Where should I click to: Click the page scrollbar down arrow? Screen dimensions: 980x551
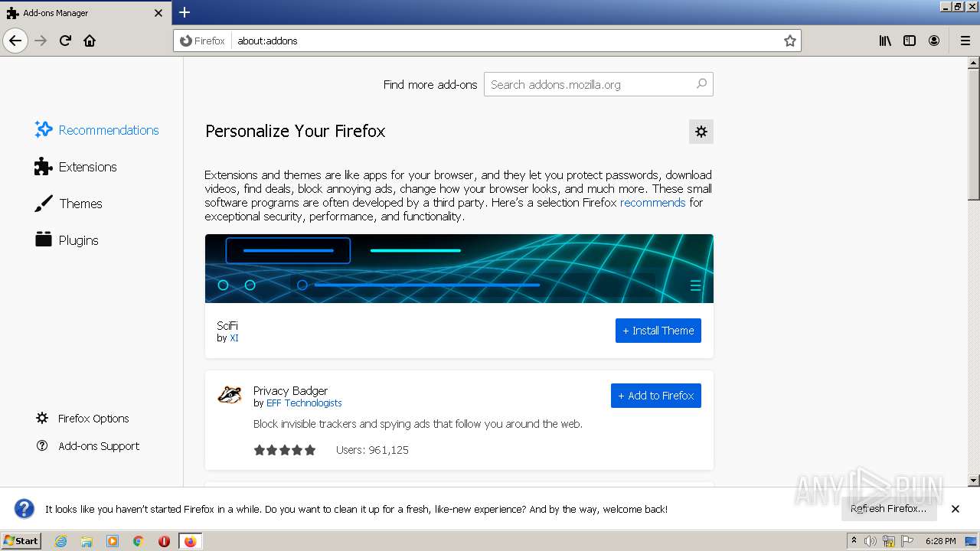974,481
